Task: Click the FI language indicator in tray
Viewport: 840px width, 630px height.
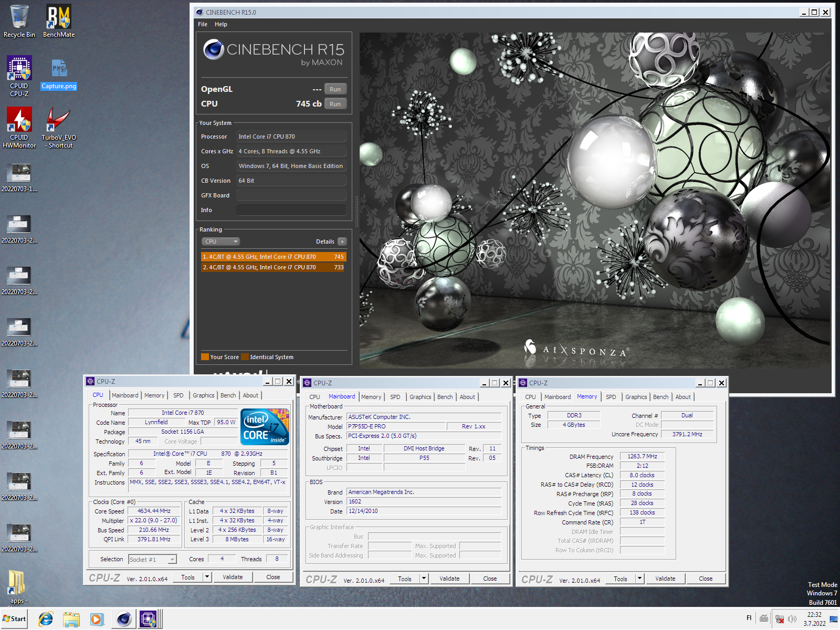Action: [749, 618]
